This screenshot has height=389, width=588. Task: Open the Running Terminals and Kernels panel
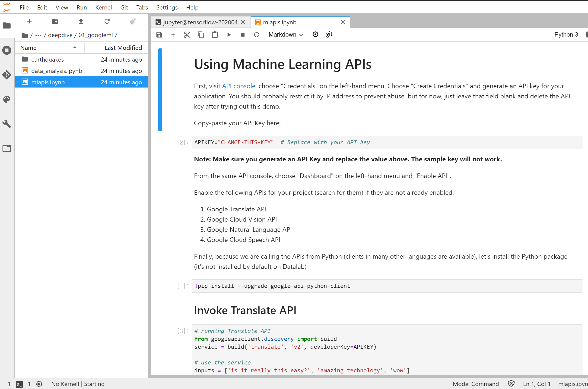click(x=7, y=50)
